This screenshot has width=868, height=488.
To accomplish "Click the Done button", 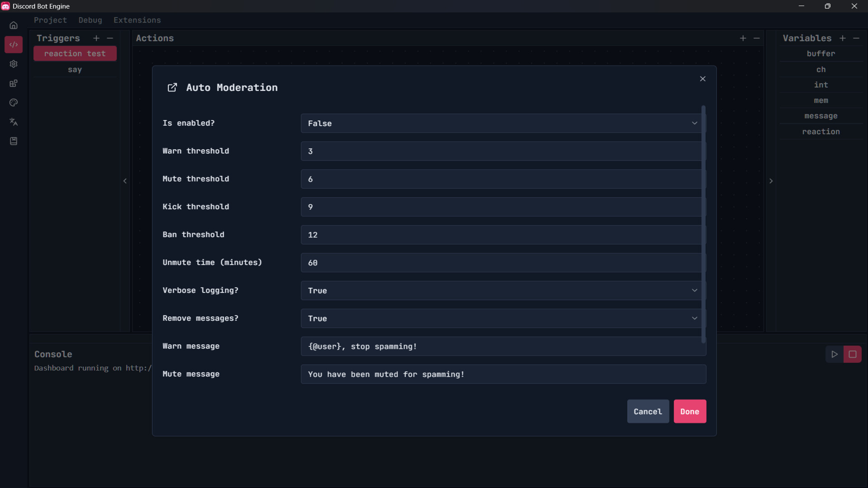I will [690, 411].
